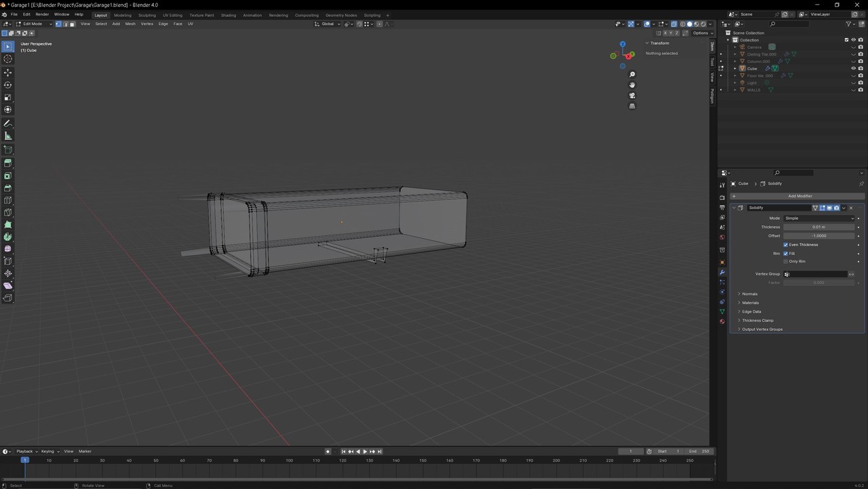Toggle camera view icon in viewport

click(632, 96)
